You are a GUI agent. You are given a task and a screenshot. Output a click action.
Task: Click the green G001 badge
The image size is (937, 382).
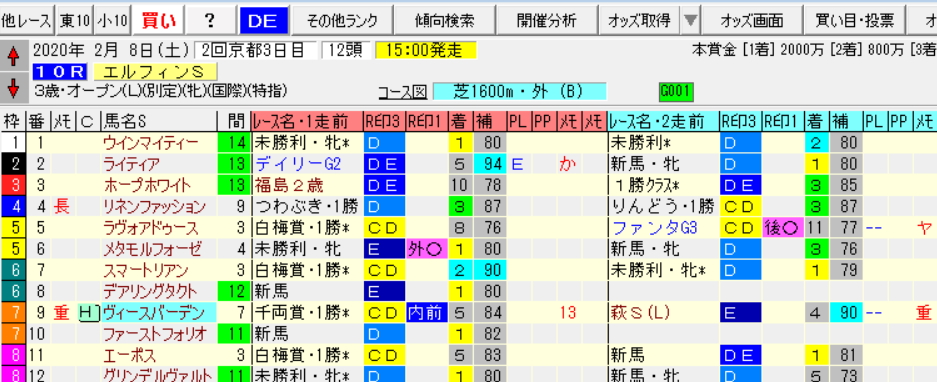676,91
